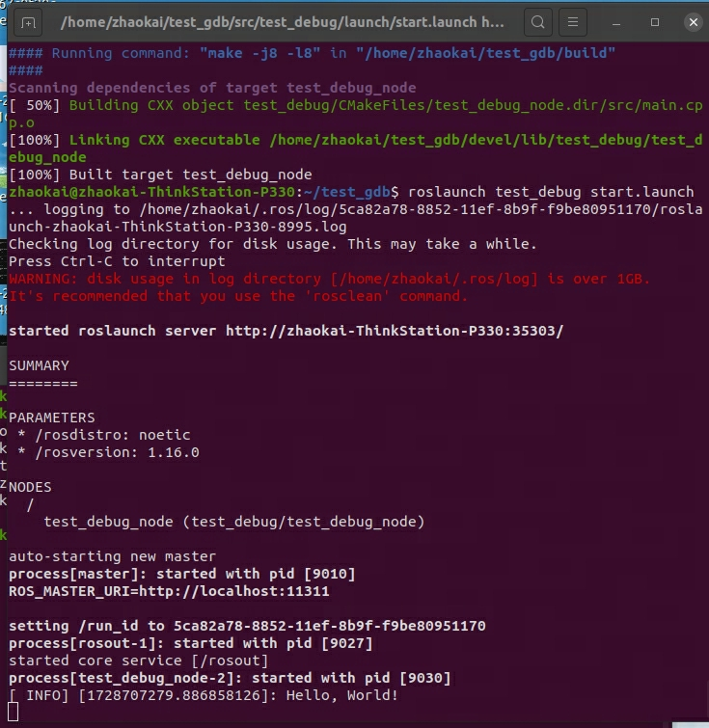Click the "Hello, World!" INFO line
Viewport: 709px width, 728px height.
click(x=204, y=695)
